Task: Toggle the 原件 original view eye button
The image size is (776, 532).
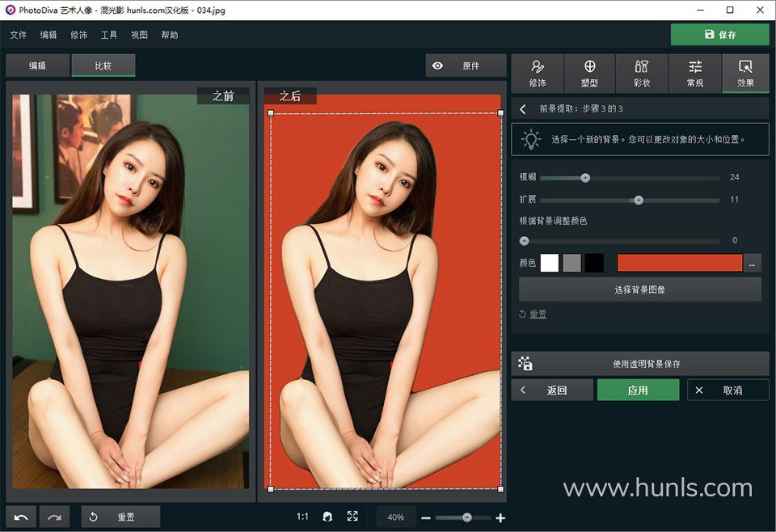Action: coord(466,65)
